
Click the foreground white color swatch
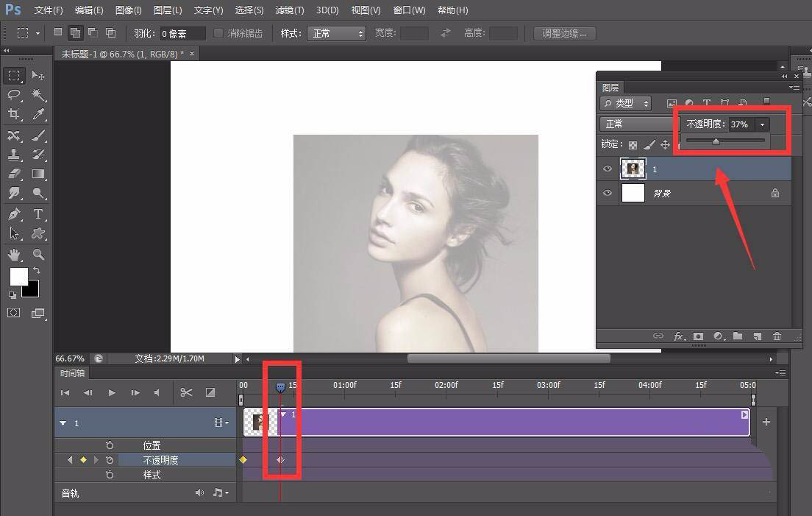pos(18,276)
